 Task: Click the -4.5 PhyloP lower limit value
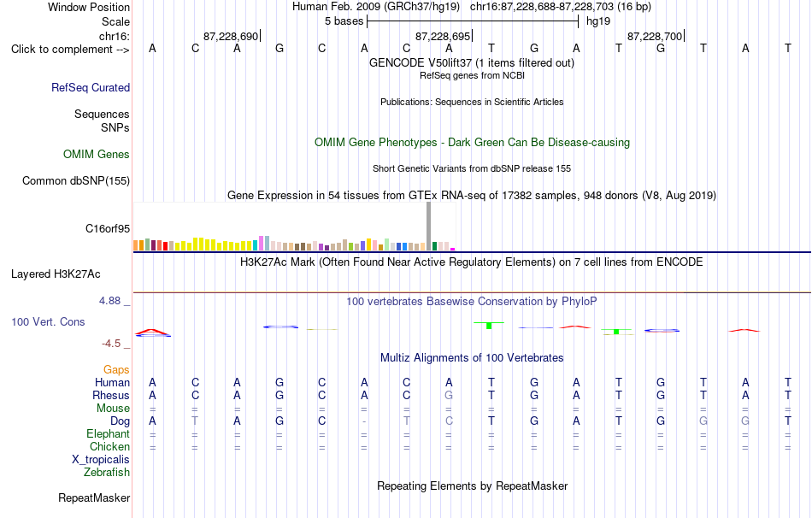(x=111, y=344)
